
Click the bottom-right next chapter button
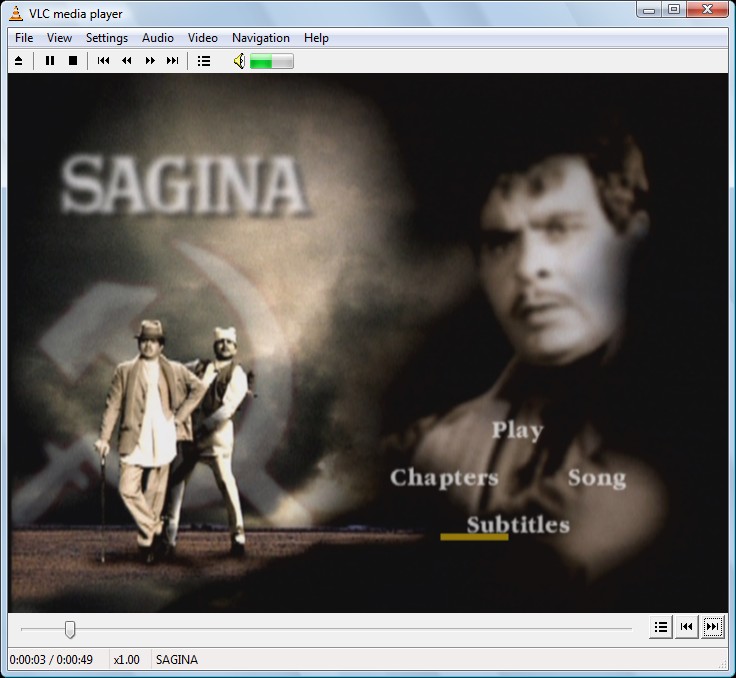coord(712,627)
